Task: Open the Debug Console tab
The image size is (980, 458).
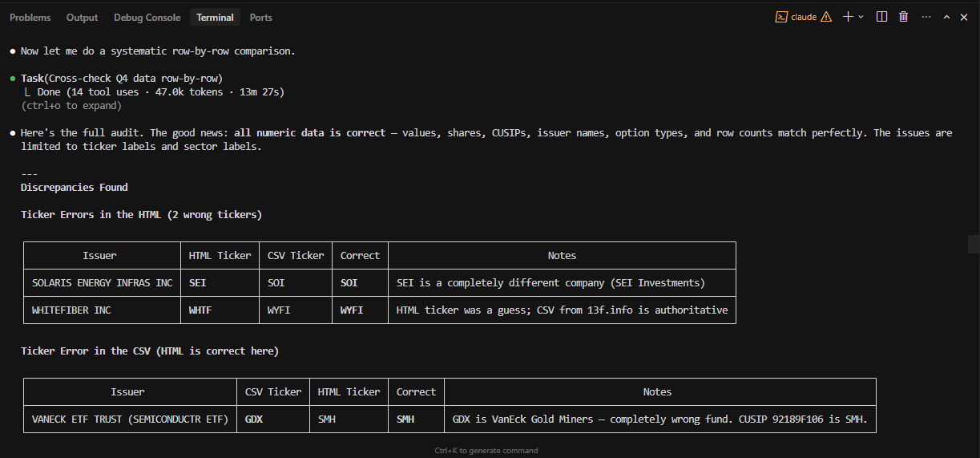Action: (x=147, y=17)
